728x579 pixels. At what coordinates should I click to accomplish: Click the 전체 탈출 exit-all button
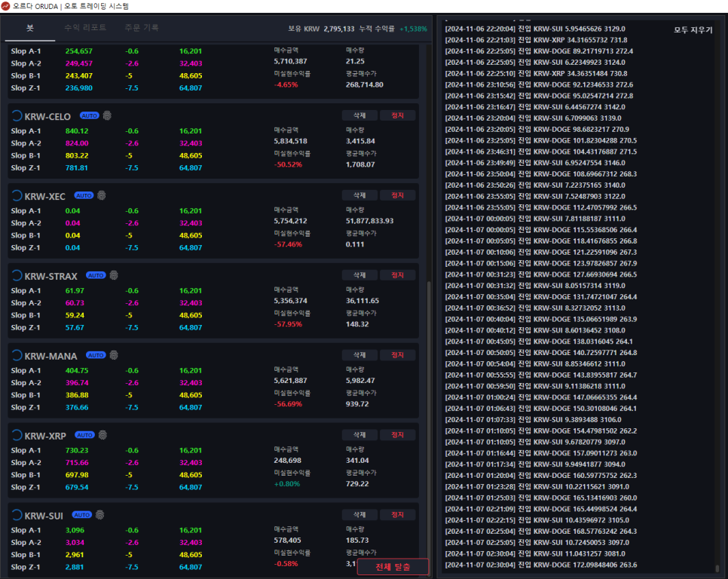393,567
